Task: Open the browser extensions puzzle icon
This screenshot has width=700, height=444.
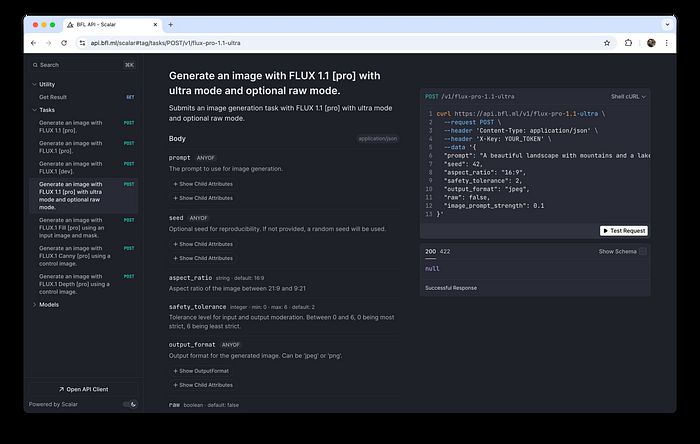Action: (629, 43)
